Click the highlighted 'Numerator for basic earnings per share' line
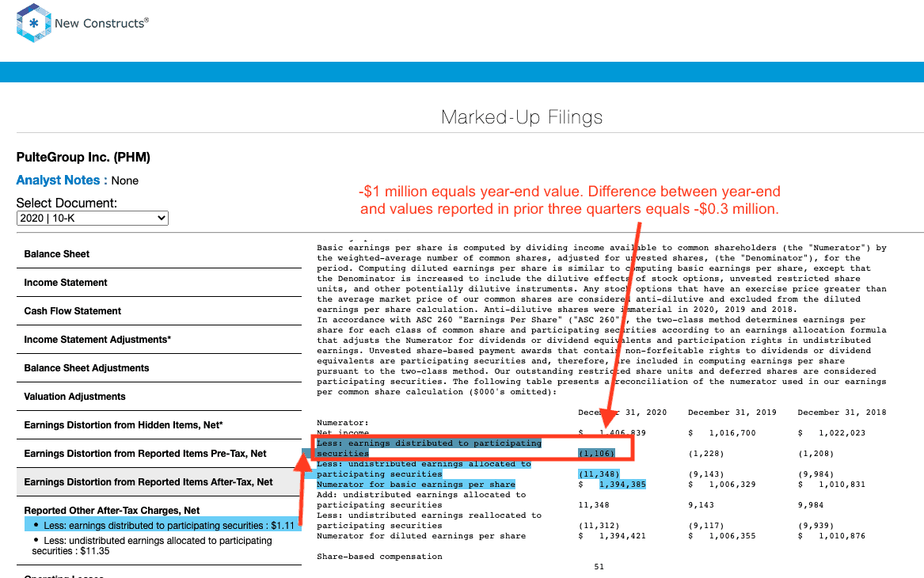 pyautogui.click(x=416, y=485)
